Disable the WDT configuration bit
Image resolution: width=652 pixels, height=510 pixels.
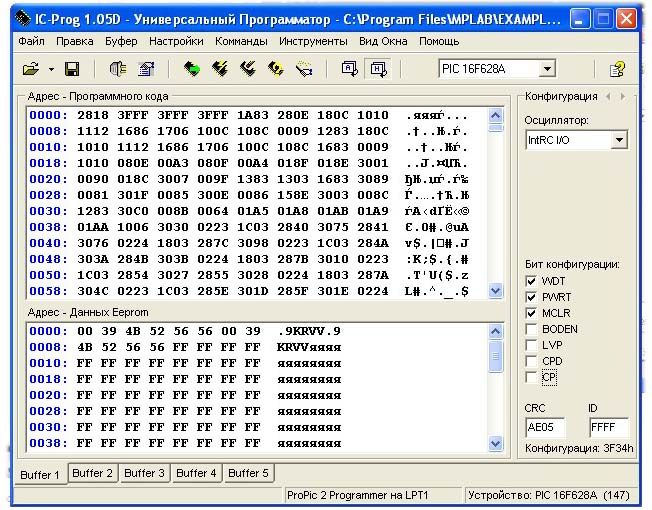click(531, 282)
